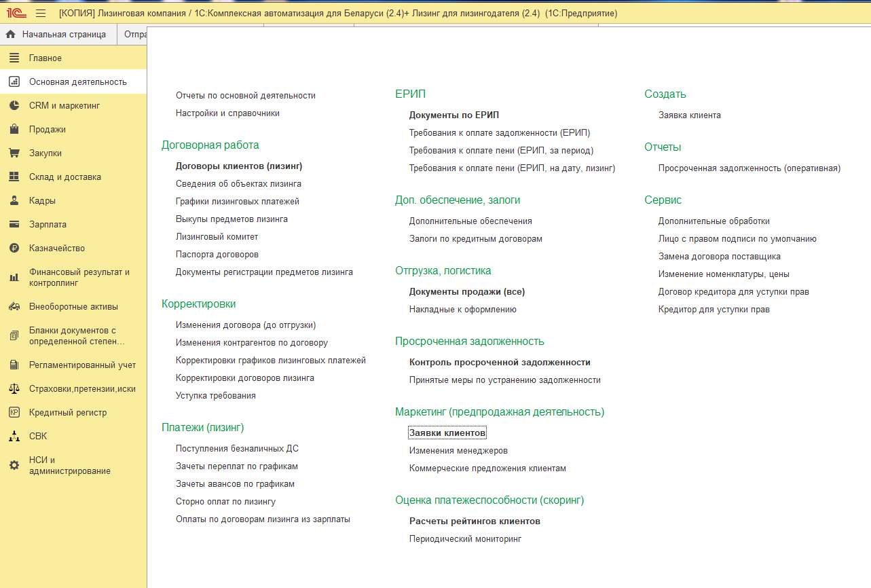
Task: Open Документы по ЕРИП
Action: 453,115
